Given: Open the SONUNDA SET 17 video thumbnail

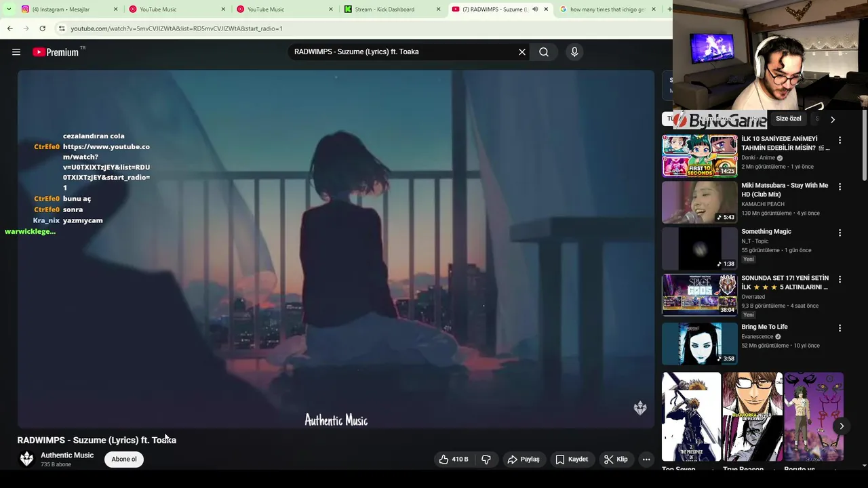Looking at the screenshot, I should click(x=700, y=295).
